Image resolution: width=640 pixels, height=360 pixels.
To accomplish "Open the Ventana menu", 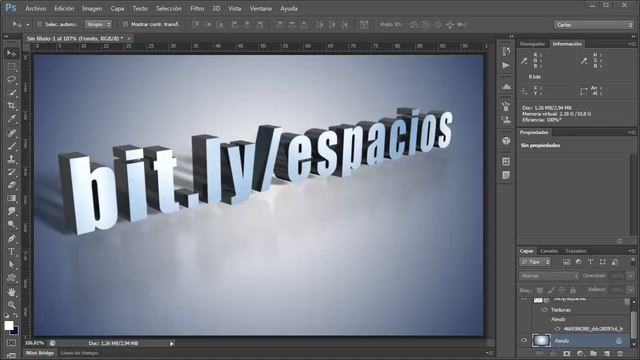I will tap(260, 9).
